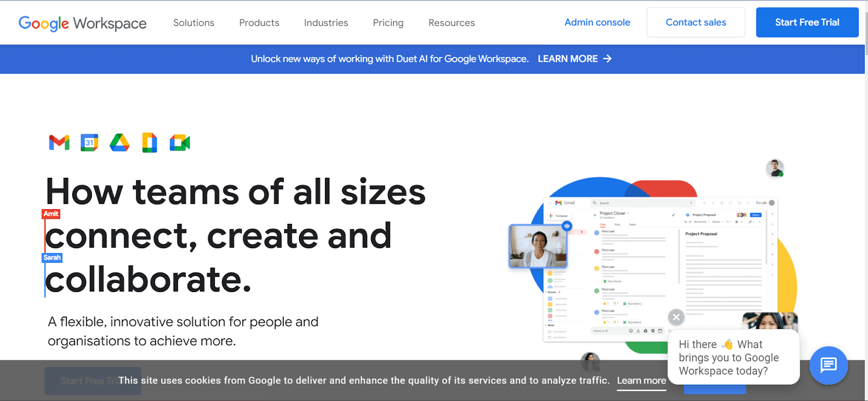Close the chat greeting popup
The image size is (868, 401).
point(676,317)
